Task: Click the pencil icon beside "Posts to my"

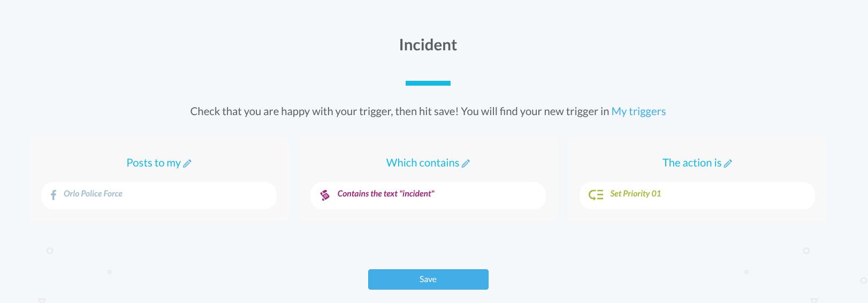Action: (x=187, y=164)
